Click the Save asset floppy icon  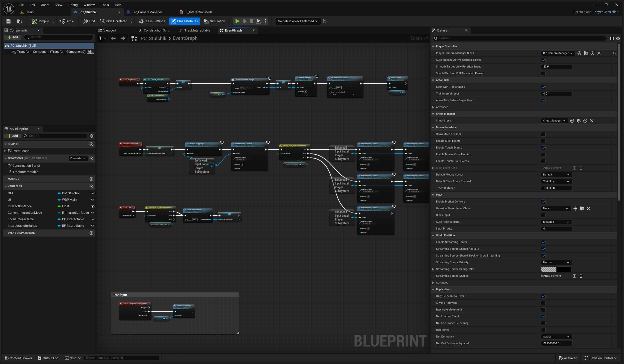(x=9, y=21)
